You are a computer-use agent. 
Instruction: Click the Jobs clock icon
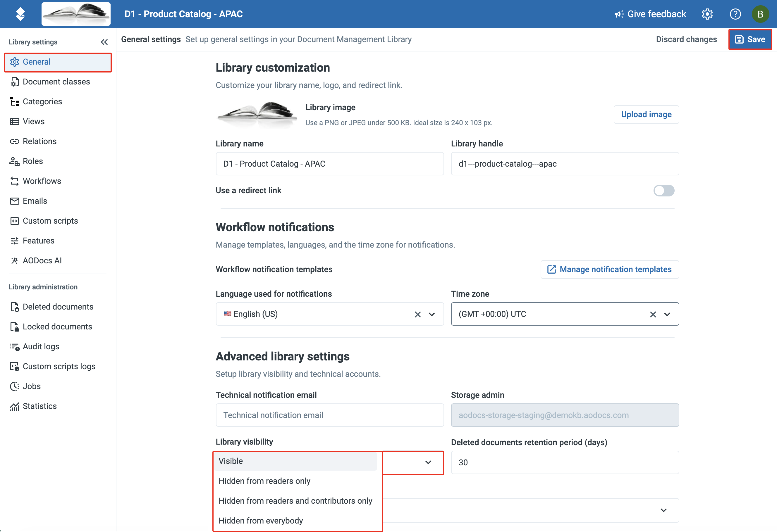[x=15, y=387]
